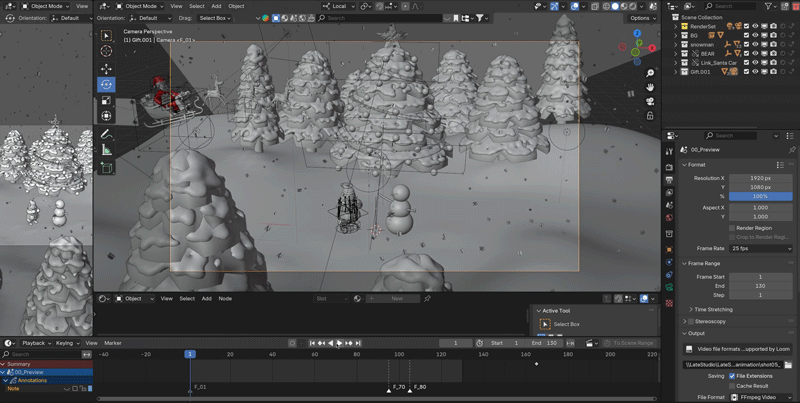This screenshot has width=800, height=403.
Task: Toggle the RenderSet collection exclude checkbox
Action: pyautogui.click(x=746, y=26)
